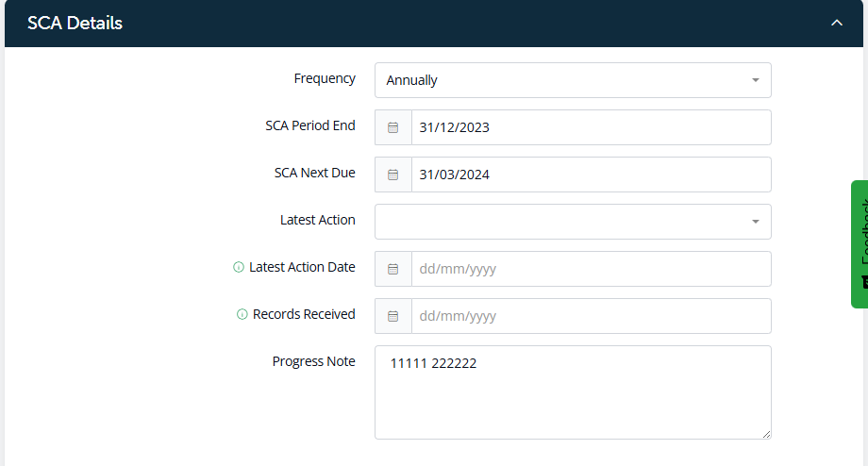Grab the Progress Note resize handle
Image resolution: width=868 pixels, height=466 pixels.
765,433
